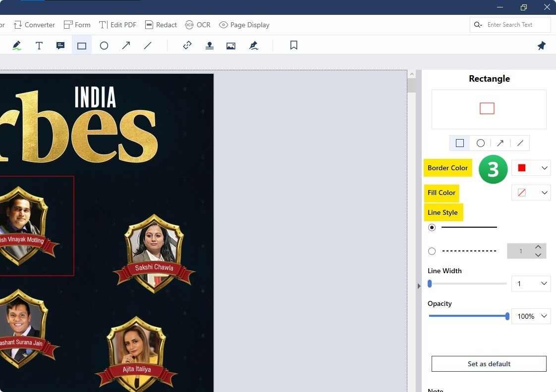Click the scrollbar up arrow
This screenshot has width=556, height=392.
(412, 74)
